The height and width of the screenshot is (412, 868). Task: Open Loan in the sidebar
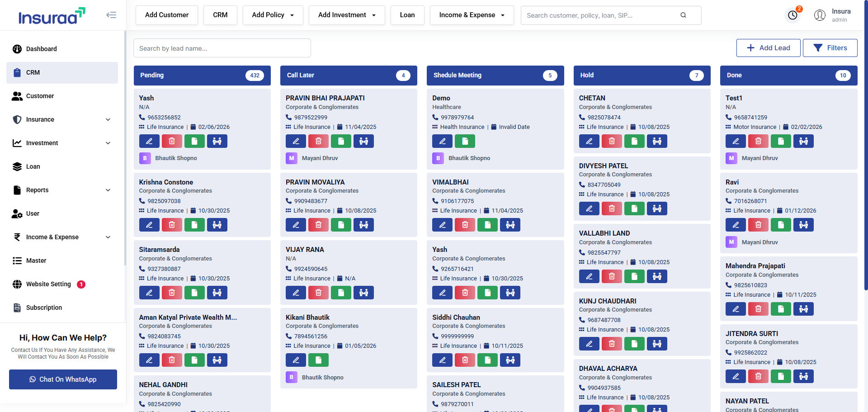point(62,166)
